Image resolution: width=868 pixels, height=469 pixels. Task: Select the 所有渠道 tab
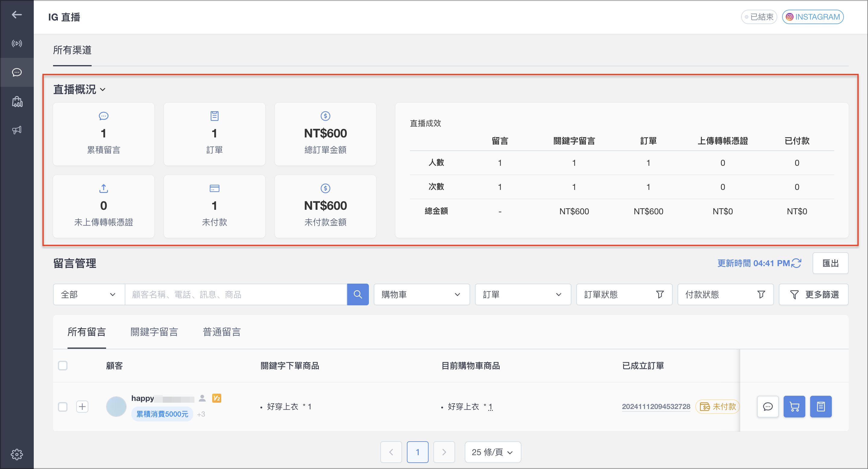tap(72, 50)
